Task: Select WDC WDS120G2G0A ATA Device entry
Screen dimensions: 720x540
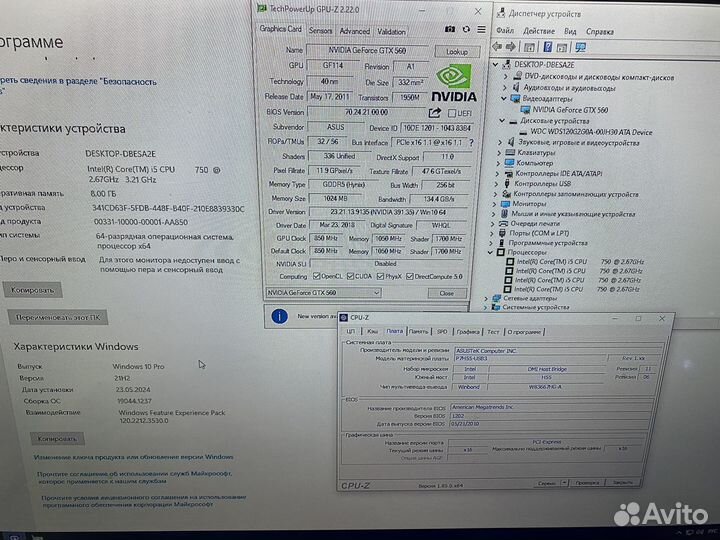Action: pyautogui.click(x=591, y=132)
